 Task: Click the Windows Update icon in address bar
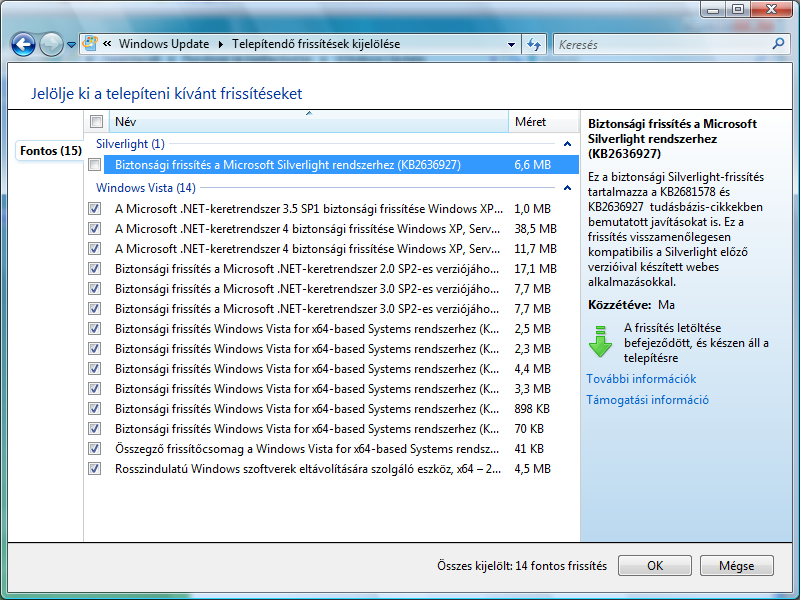pyautogui.click(x=90, y=44)
